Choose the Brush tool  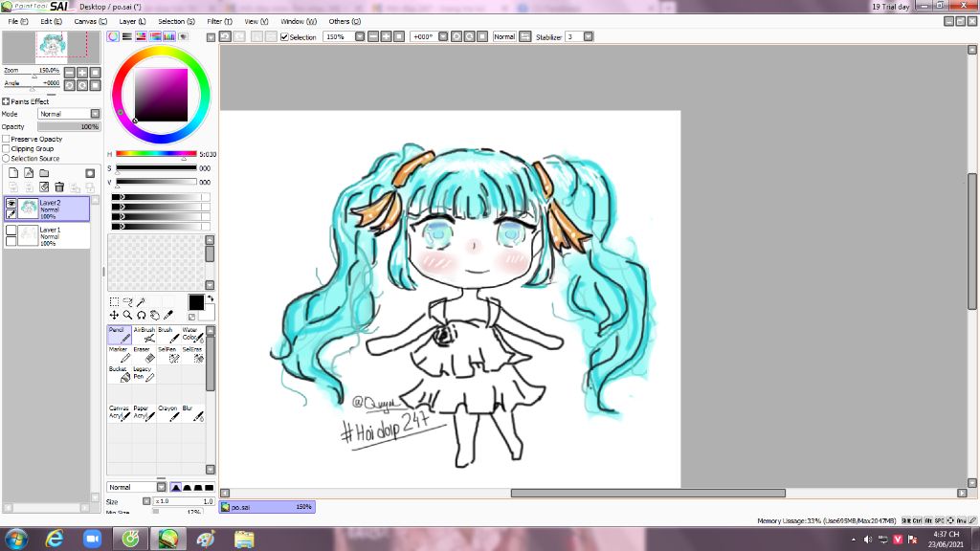(168, 334)
